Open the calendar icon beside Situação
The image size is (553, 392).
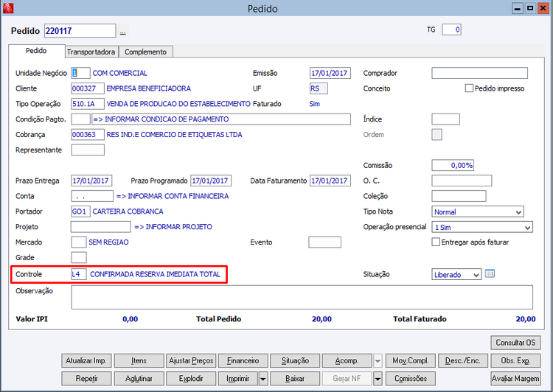490,273
